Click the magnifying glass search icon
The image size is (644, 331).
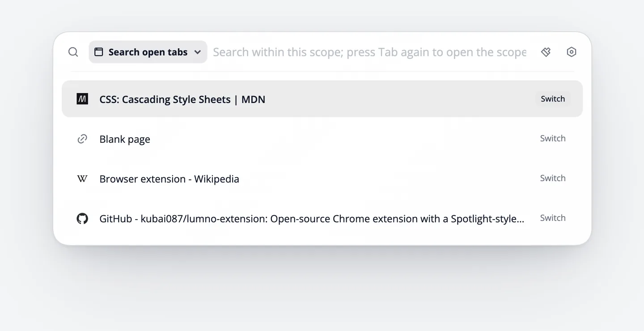click(x=73, y=52)
